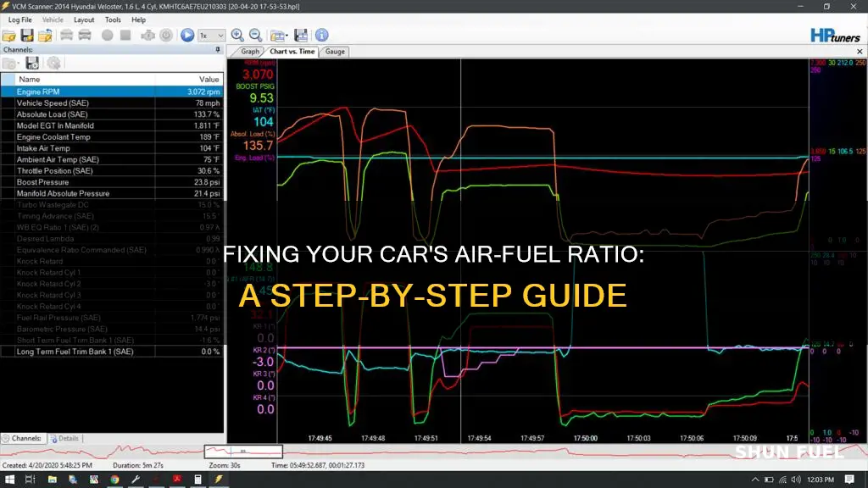
Task: Open the Help menu
Action: click(138, 20)
